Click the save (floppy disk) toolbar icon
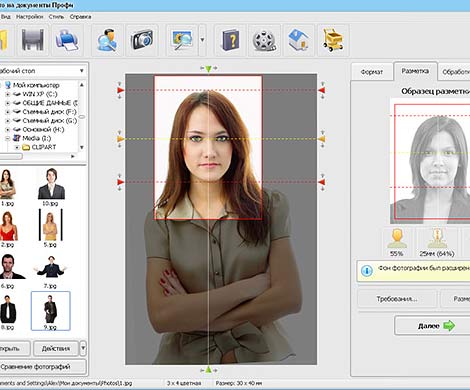Screen dimensions: 470x390 [33, 40]
